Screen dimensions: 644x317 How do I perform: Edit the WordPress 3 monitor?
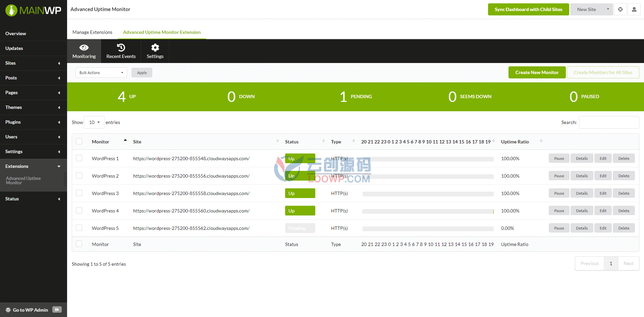click(x=603, y=193)
